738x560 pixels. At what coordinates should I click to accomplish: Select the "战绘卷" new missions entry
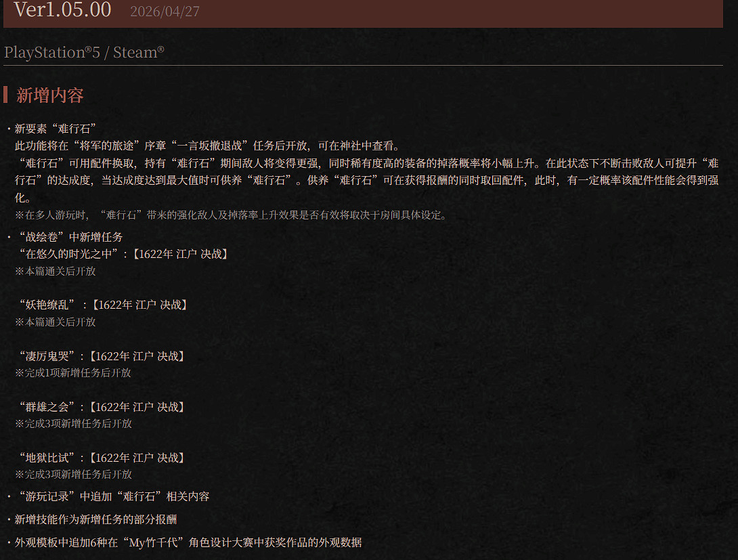point(68,236)
